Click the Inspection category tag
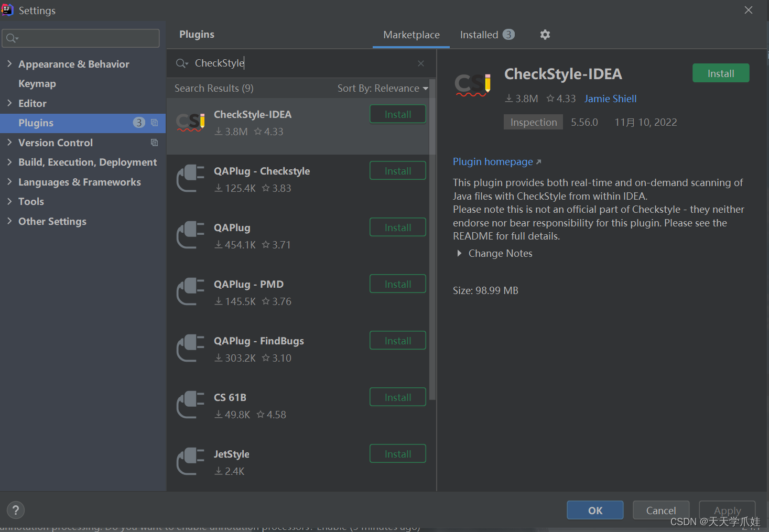The width and height of the screenshot is (769, 532). point(533,122)
